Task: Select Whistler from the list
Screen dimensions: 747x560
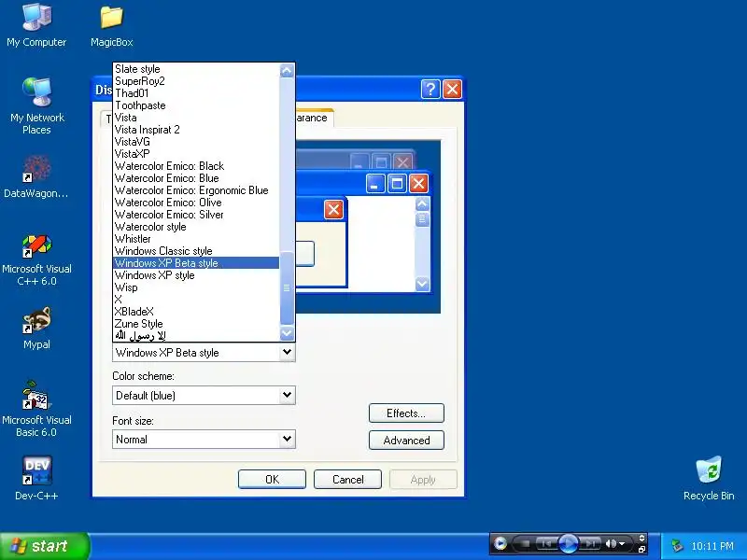Action: tap(196, 239)
